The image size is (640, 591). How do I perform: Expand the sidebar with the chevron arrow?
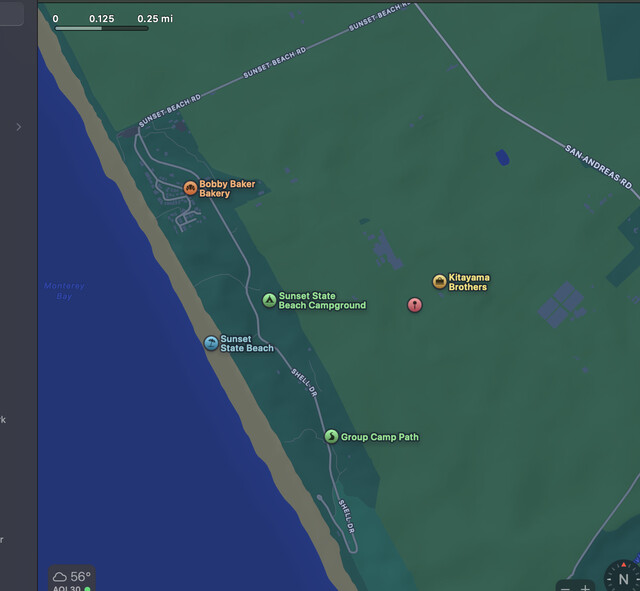coord(19,127)
